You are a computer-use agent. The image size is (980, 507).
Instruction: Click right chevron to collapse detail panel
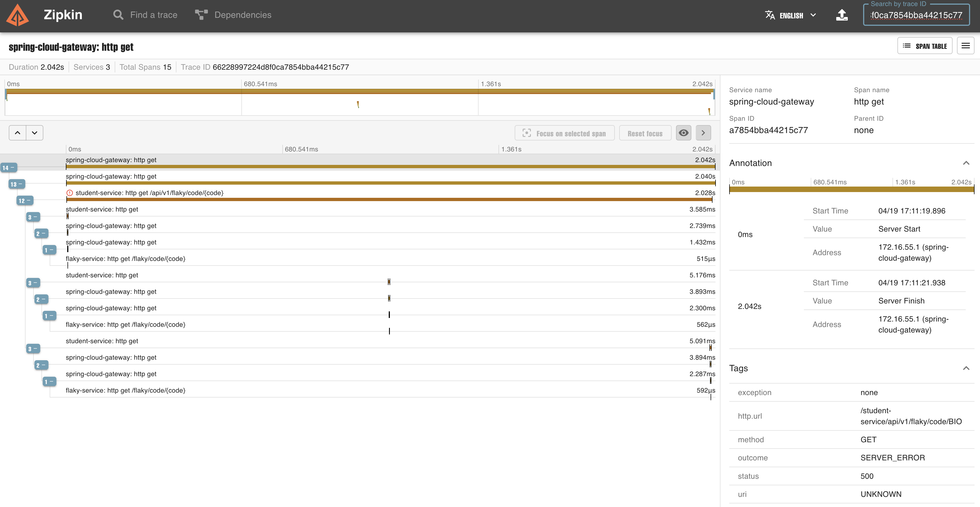click(703, 133)
